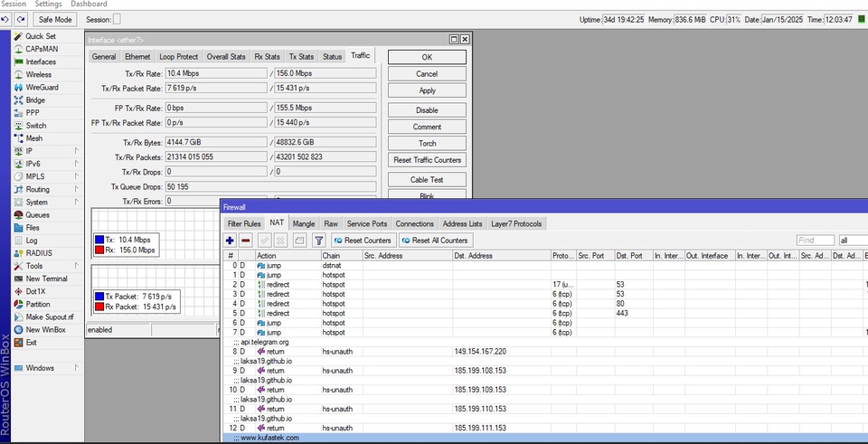Click the undo arrow in toolbar
Screen dimensions: 868x444
5,19
